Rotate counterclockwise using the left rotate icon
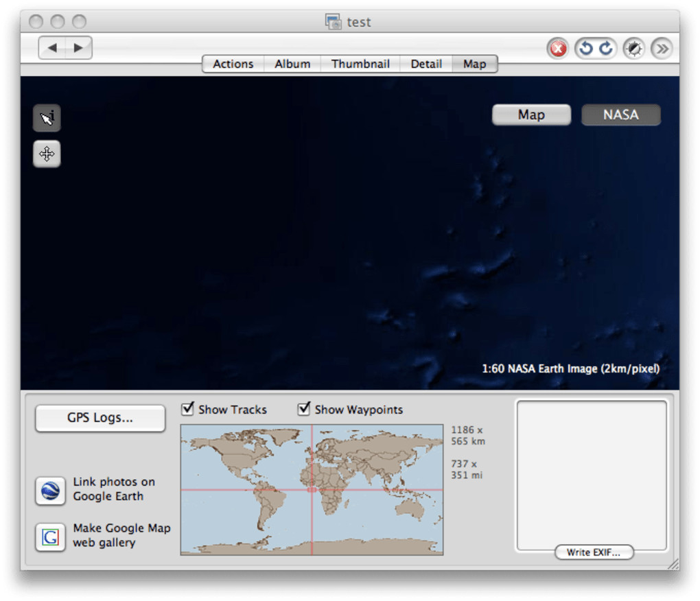The width and height of the screenshot is (700, 601). tap(585, 48)
